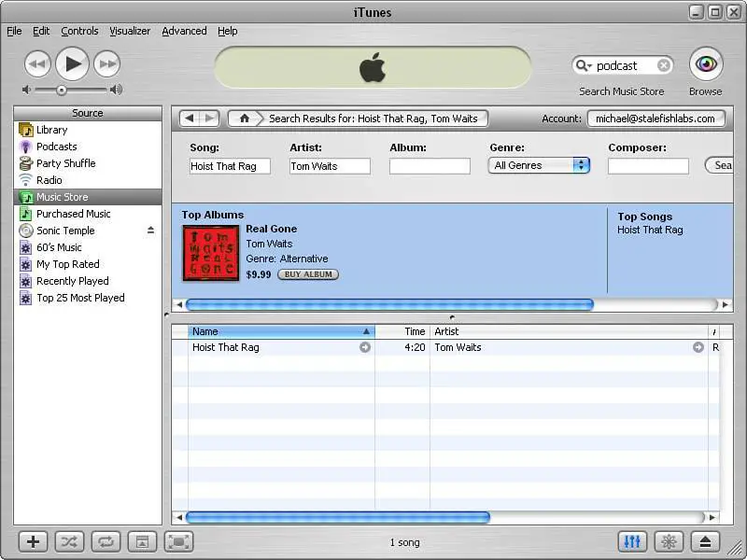This screenshot has width=747, height=560.
Task: Open the Edit menu
Action: (x=41, y=31)
